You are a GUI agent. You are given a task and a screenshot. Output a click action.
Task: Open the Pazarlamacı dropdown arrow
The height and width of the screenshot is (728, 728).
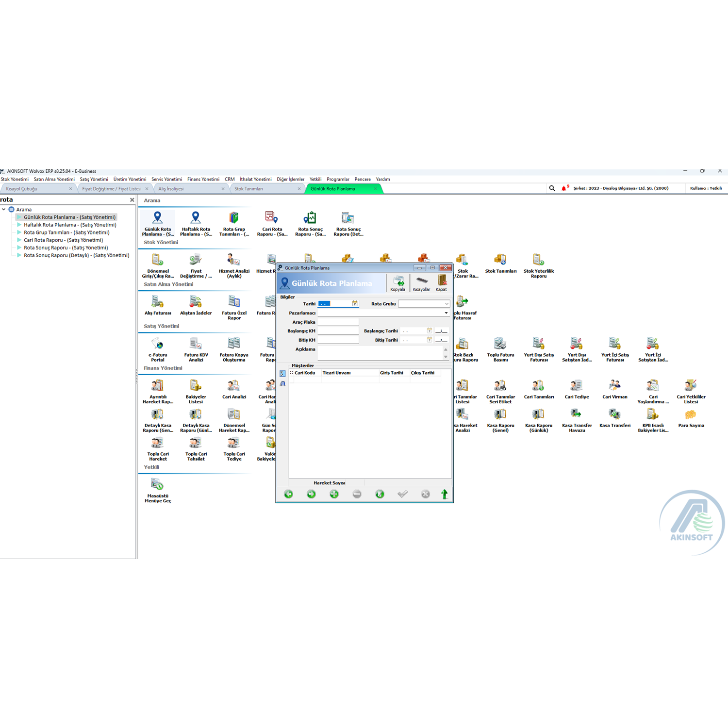[446, 313]
